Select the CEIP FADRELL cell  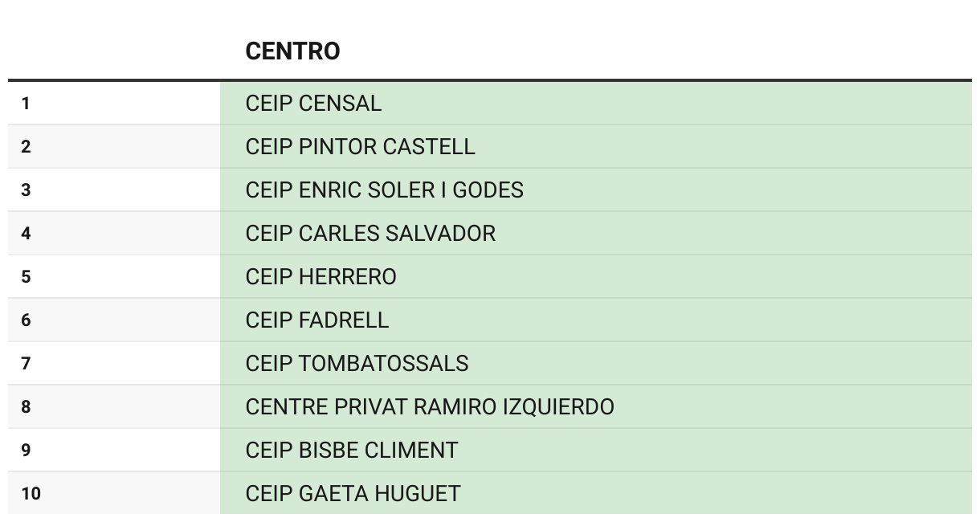[x=596, y=320]
